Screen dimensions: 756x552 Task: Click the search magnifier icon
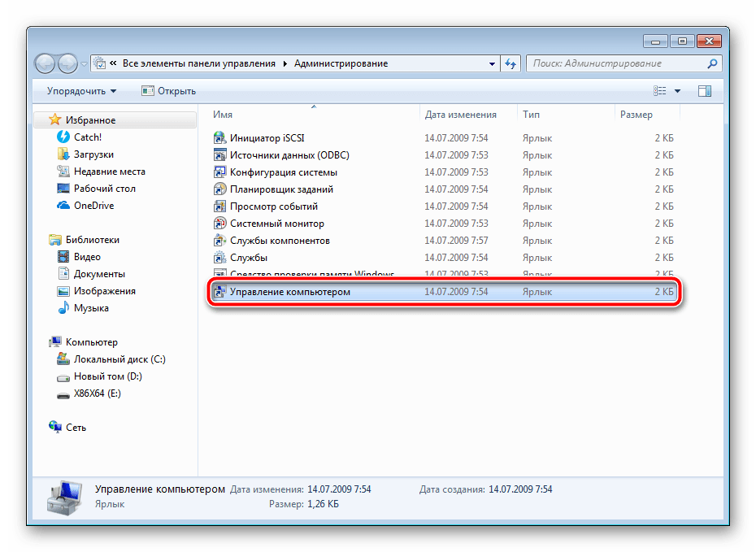[712, 63]
